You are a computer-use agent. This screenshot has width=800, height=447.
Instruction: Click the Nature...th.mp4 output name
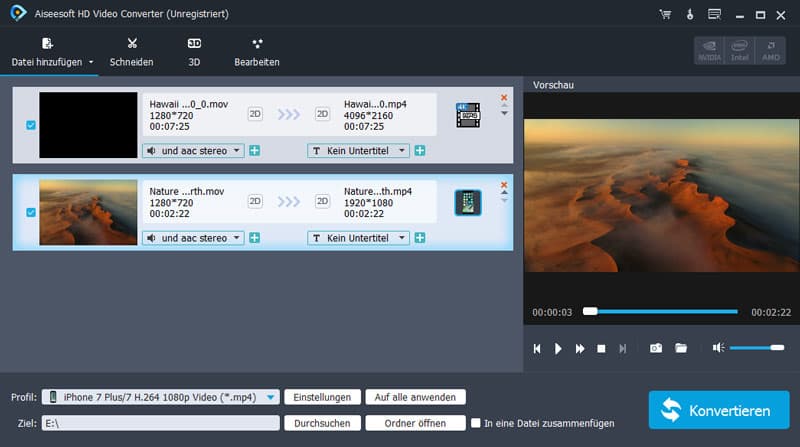click(378, 191)
